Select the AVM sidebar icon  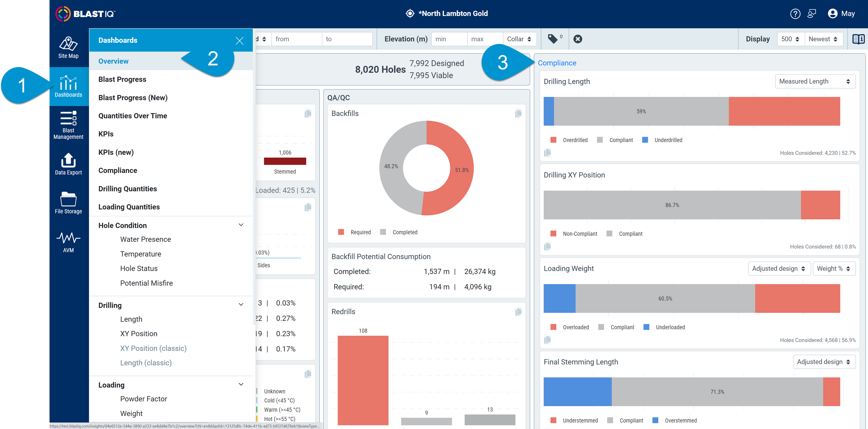69,240
